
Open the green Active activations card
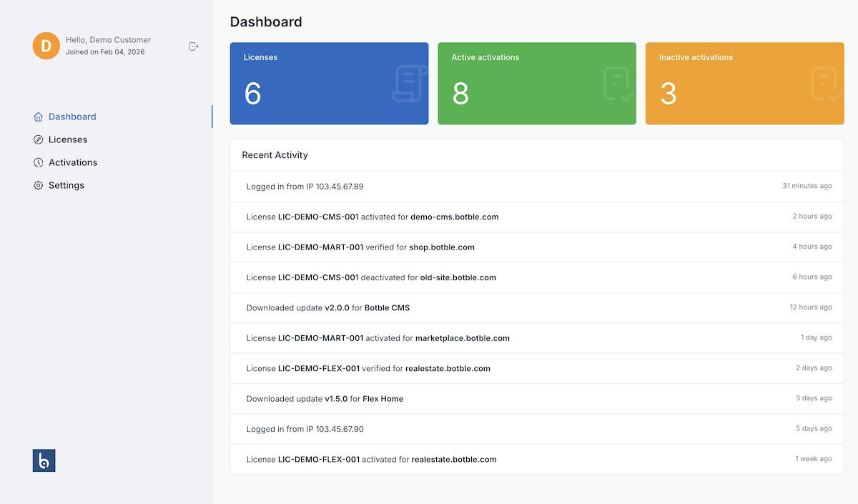pyautogui.click(x=536, y=84)
